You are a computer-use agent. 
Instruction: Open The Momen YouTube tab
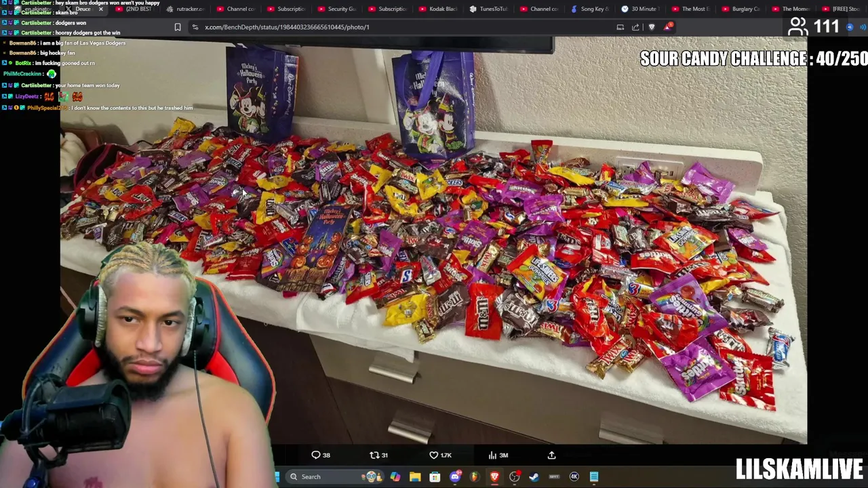coord(791,9)
